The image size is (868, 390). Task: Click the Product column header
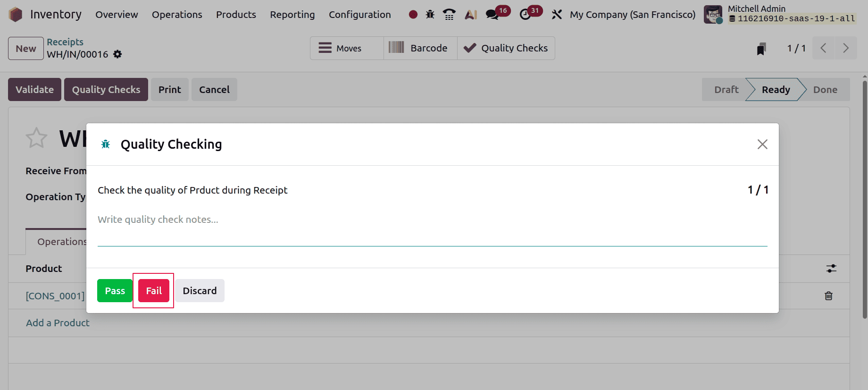point(44,269)
